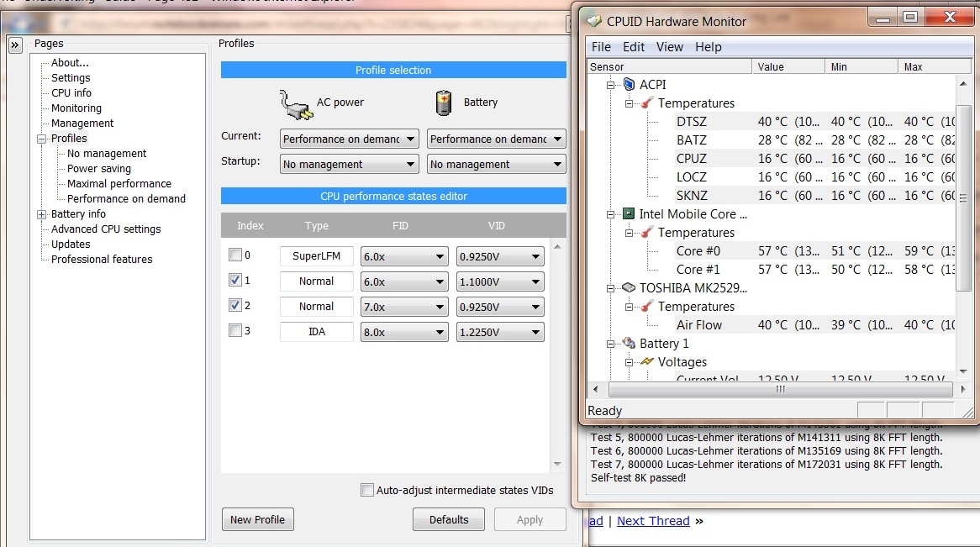Toggle Auto-adjust intermediate states VIDs checkbox
Screen dimensions: 980x547
(x=367, y=490)
